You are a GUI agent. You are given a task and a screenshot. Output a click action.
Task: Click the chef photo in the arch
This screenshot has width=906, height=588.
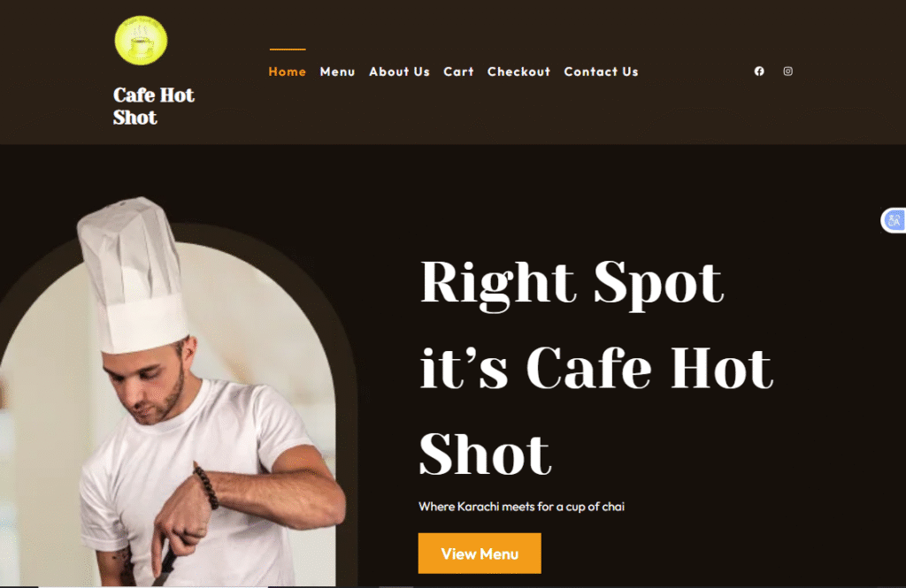[x=173, y=404]
